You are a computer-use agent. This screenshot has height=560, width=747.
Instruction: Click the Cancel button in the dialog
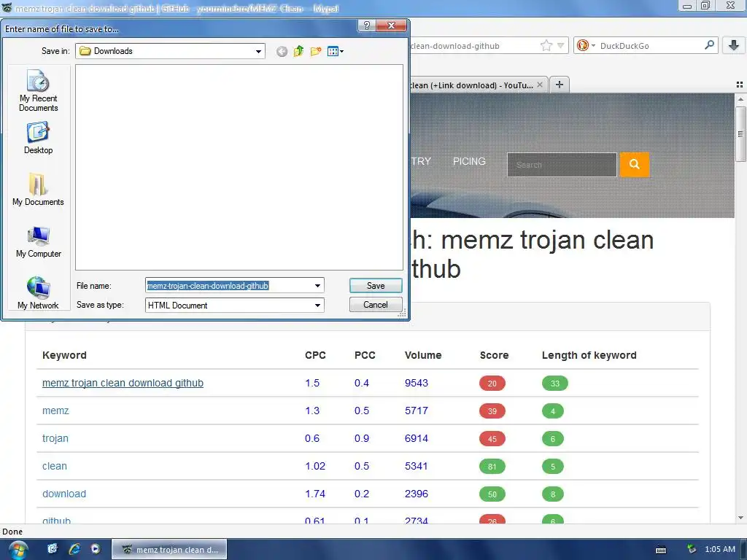tap(376, 305)
